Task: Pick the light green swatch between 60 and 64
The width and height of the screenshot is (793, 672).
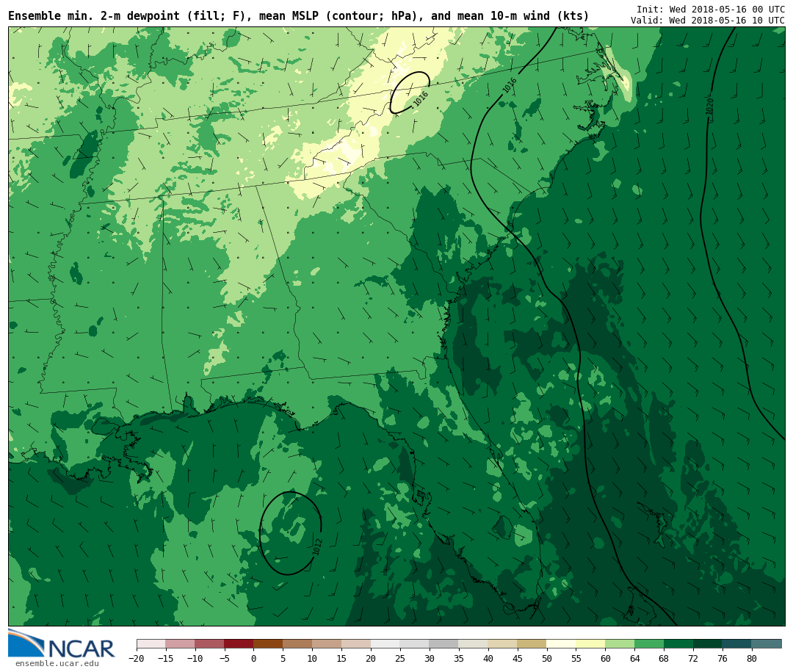Action: pos(620,644)
